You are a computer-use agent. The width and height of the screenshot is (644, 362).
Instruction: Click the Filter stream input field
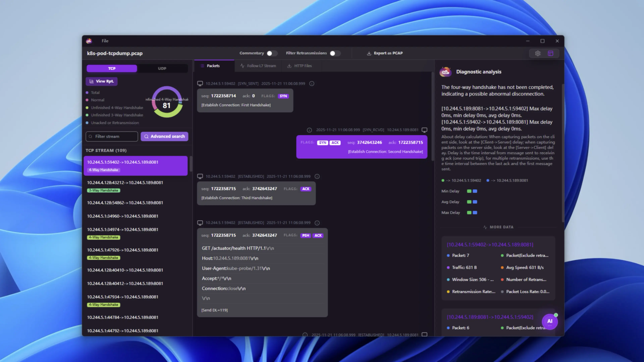point(112,136)
